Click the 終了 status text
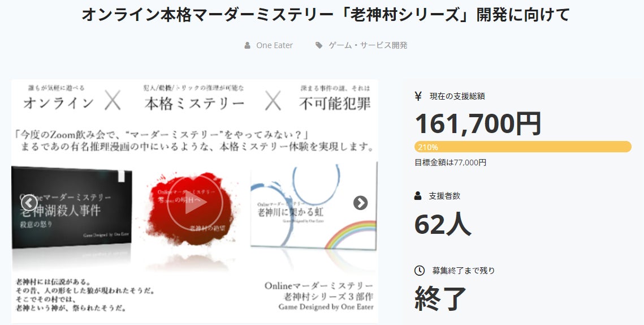Viewport: 644px width, 325px height. coord(440,298)
